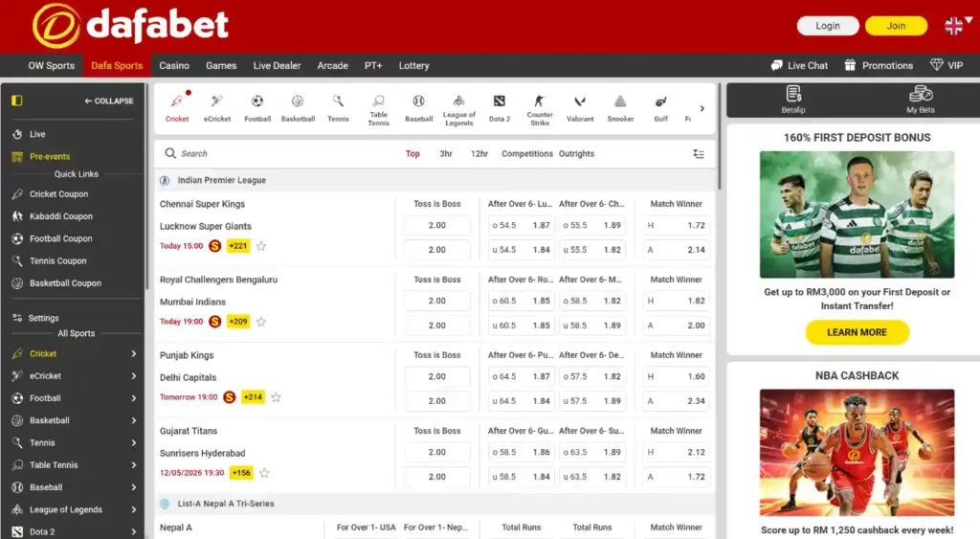Toggle the yellow sidebar panel icon
Viewport: 980px width, 539px height.
(17, 101)
